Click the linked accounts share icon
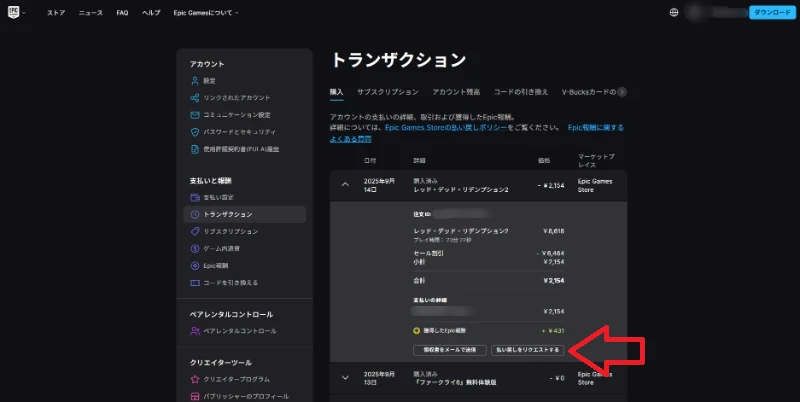Image resolution: width=800 pixels, height=402 pixels. [x=194, y=98]
